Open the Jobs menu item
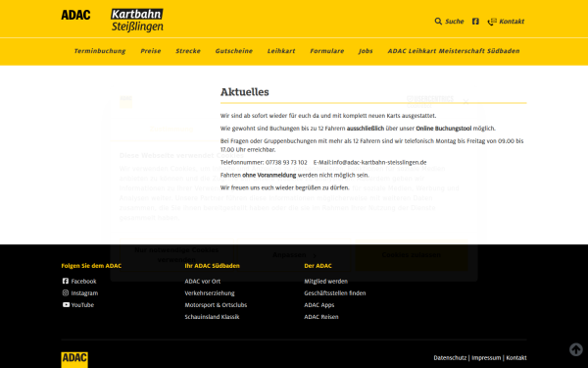This screenshot has width=588, height=368. coord(366,51)
